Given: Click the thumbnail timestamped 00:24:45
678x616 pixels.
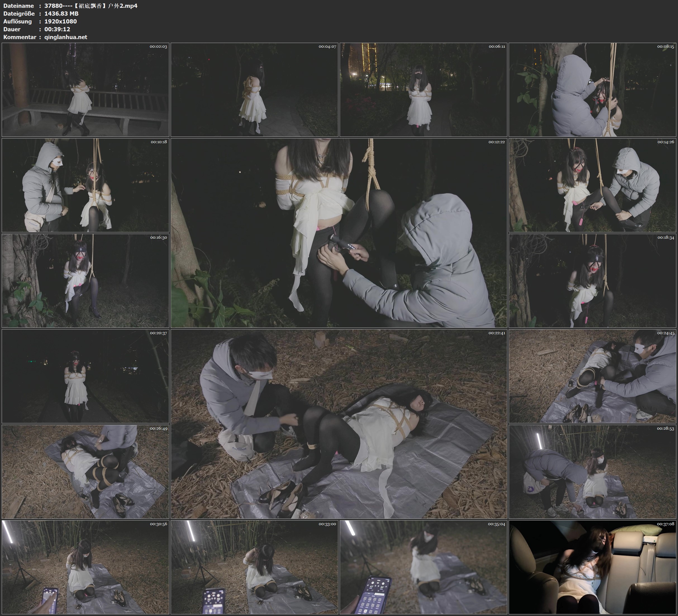Looking at the screenshot, I should [592, 376].
